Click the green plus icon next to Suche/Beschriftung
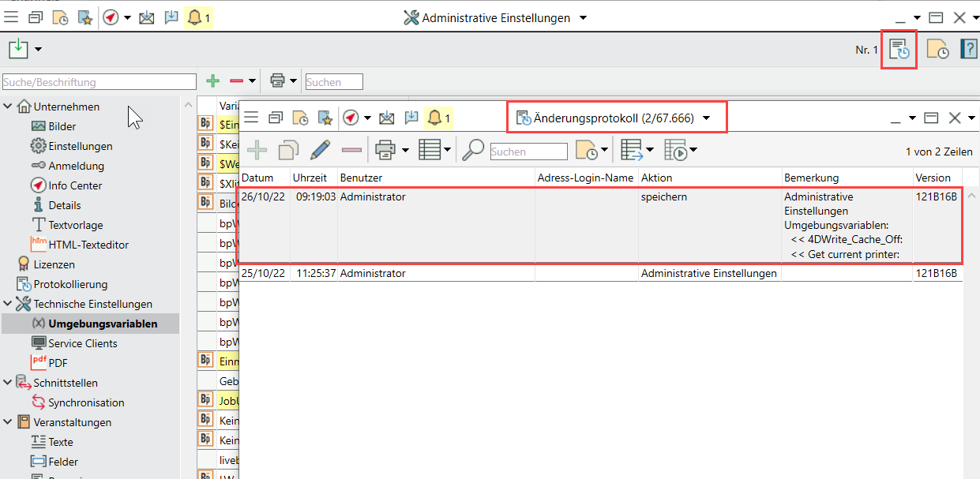Image resolution: width=980 pixels, height=479 pixels. [212, 80]
